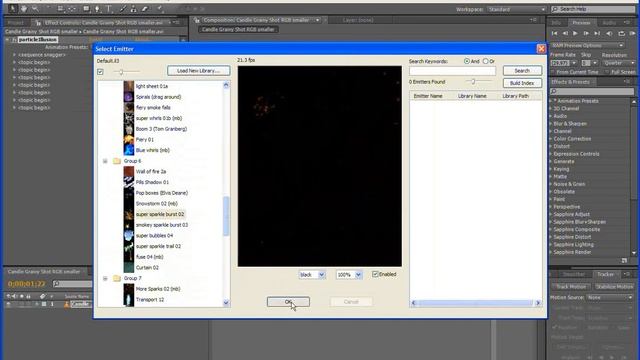Click the Search Keywords input field
This screenshot has width=640, height=360.
click(452, 71)
